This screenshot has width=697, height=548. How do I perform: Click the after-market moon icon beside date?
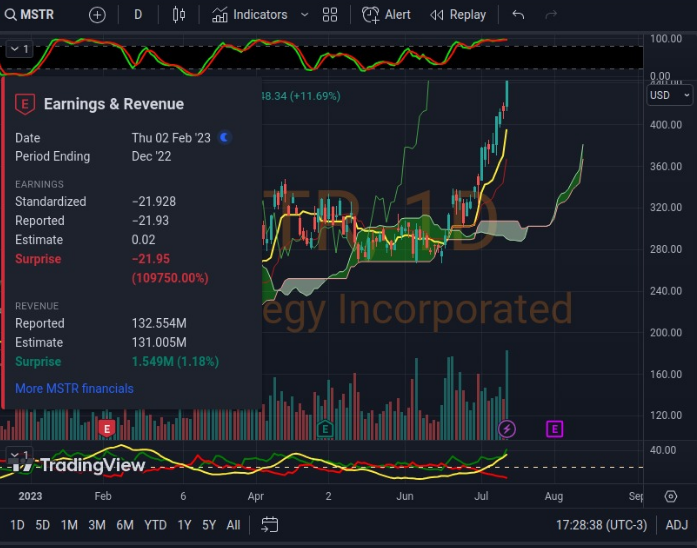pos(225,137)
